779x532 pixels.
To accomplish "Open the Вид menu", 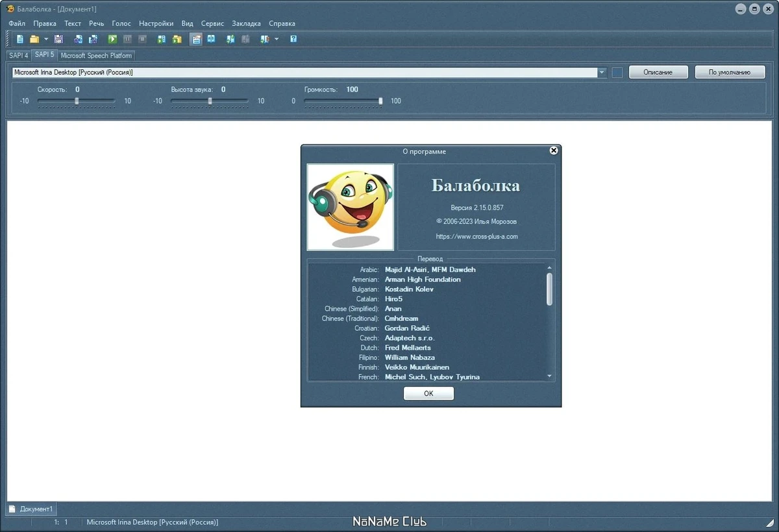I will coord(187,23).
